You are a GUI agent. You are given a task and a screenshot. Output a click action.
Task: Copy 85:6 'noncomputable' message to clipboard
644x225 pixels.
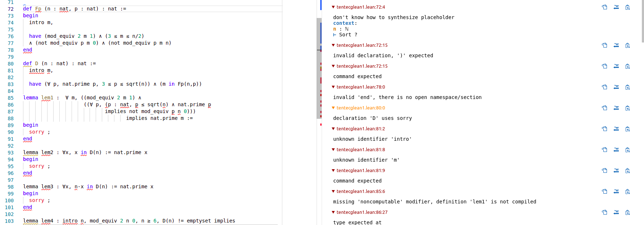tap(627, 192)
